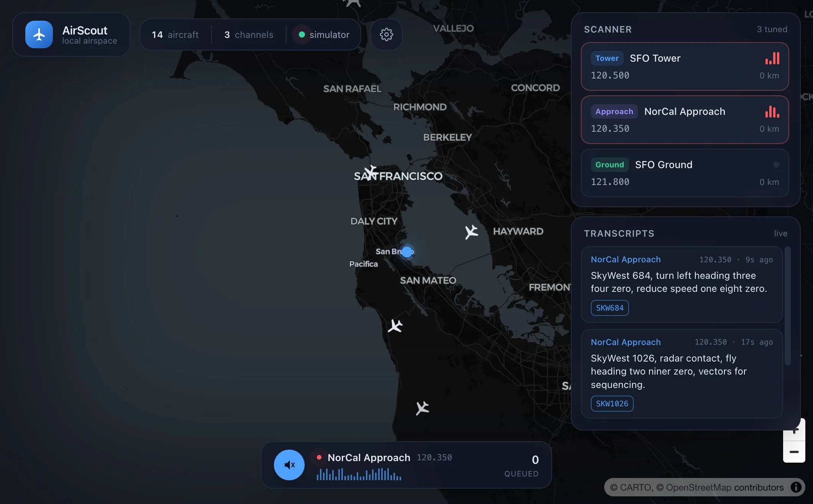Tune to the SFO Tower channel card

click(x=685, y=66)
